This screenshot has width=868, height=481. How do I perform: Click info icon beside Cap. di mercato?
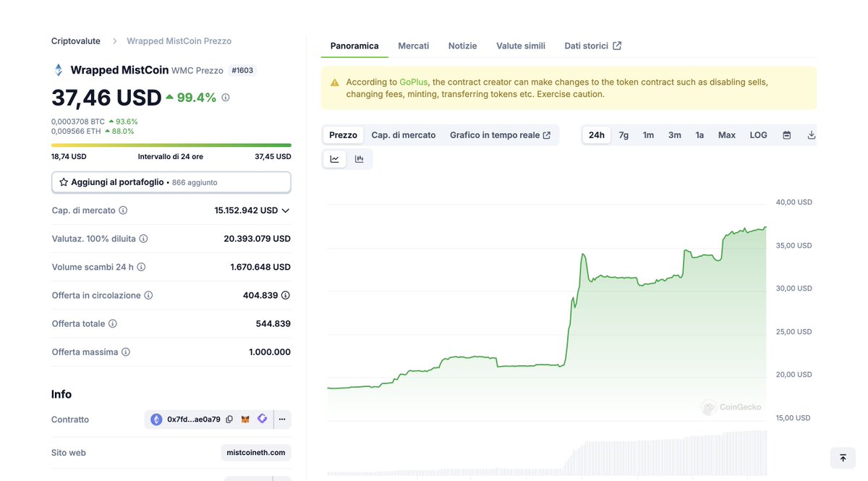coord(123,210)
